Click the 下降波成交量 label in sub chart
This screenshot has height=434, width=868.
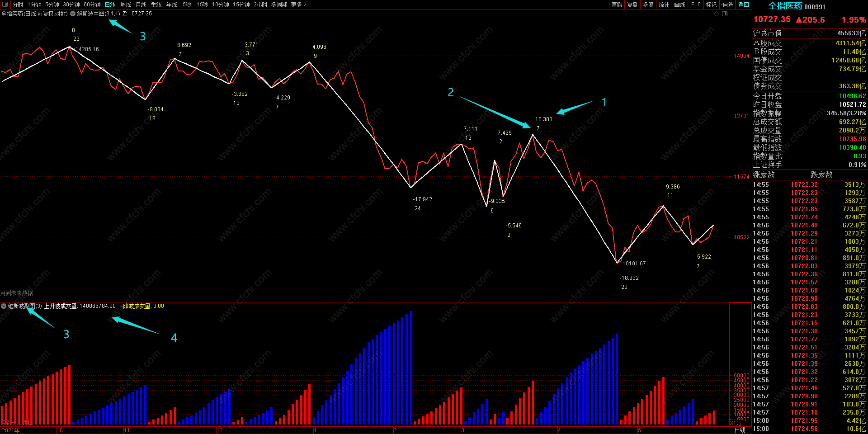pos(135,306)
